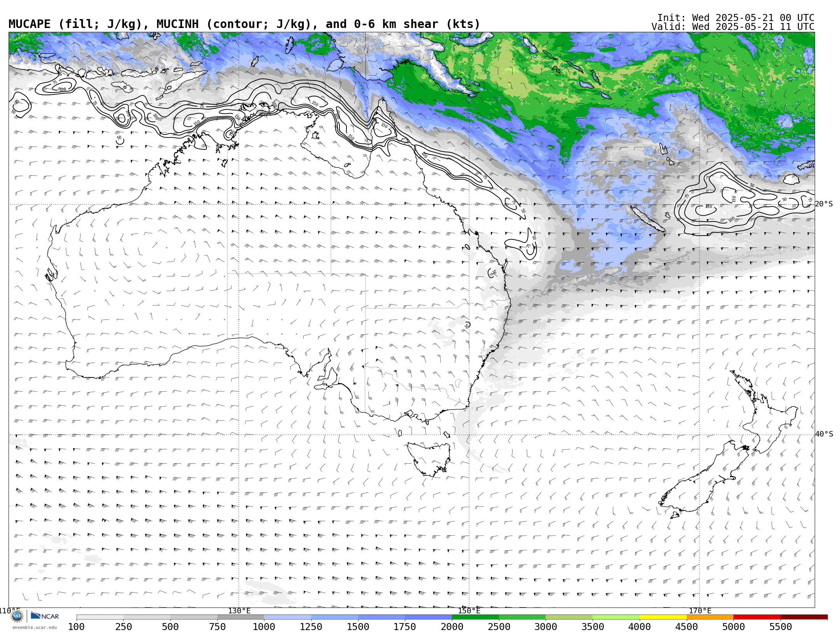Click the colorbar label 250
This screenshot has width=840, height=632.
coord(124,627)
